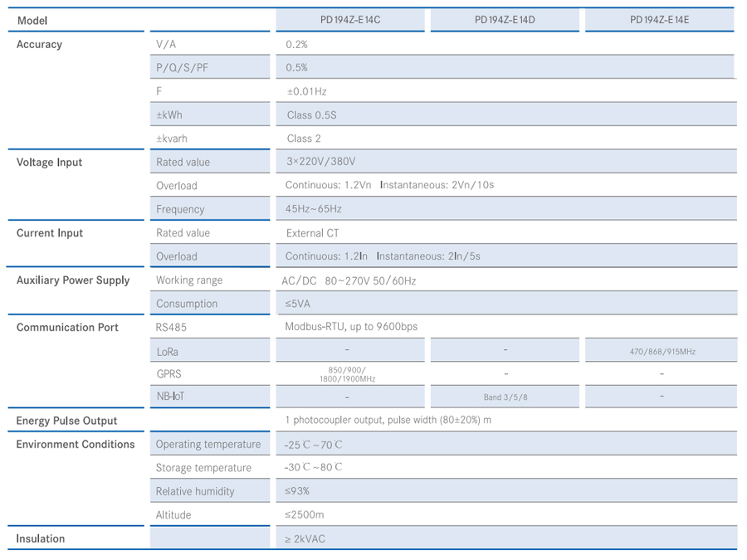Click the P/Q/S/PF parameter cell
Image resolution: width=747 pixels, height=560 pixels.
point(210,67)
